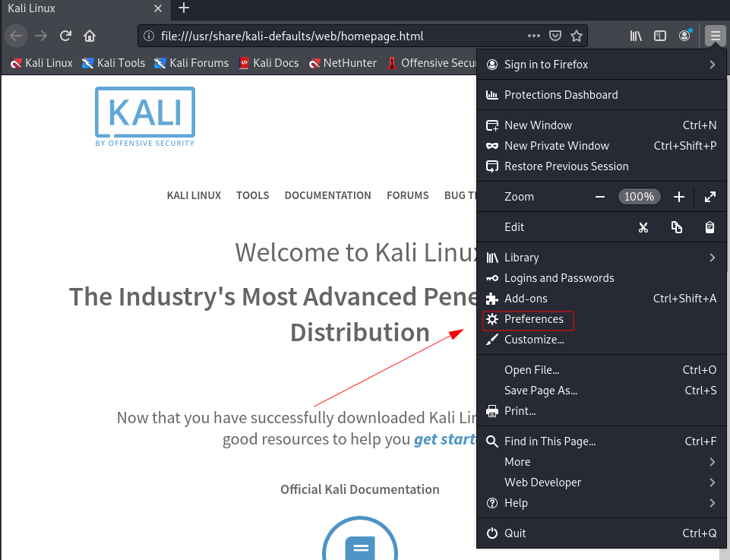Increase zoom with the plus button
This screenshot has width=730, height=560.
[678, 196]
